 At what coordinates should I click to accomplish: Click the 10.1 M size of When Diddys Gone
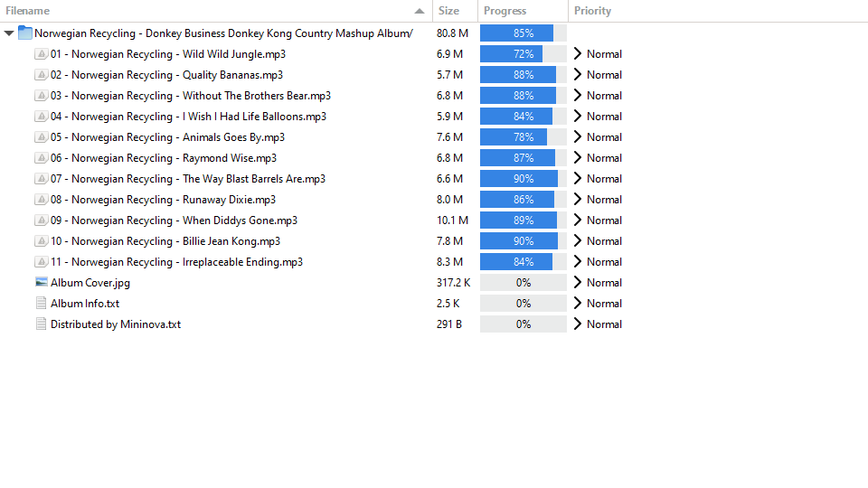[452, 221]
